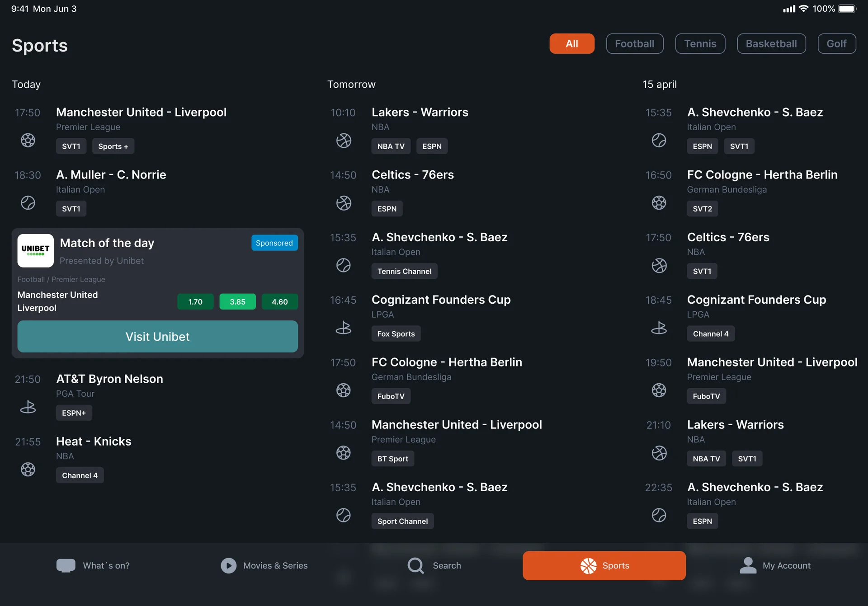Viewport: 868px width, 606px height.
Task: Tap the Sports tab in bottom bar
Action: click(604, 565)
